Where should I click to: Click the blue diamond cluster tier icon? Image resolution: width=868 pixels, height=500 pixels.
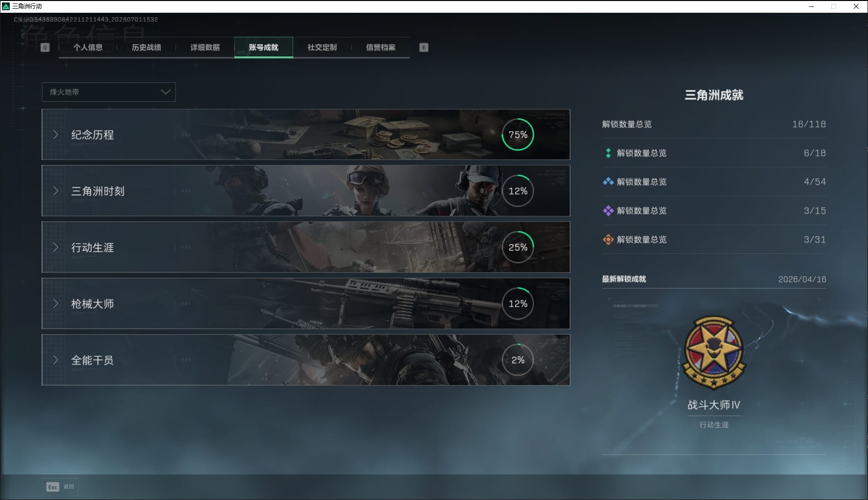(608, 182)
